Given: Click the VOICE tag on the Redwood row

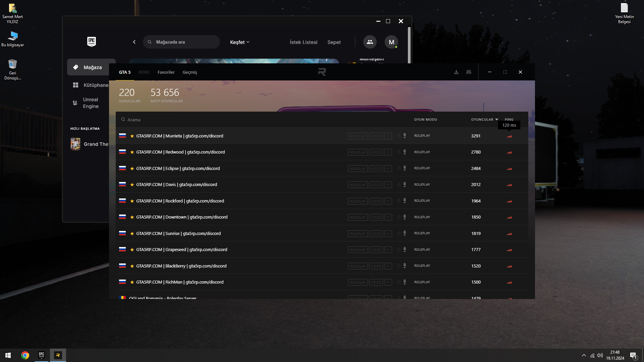Looking at the screenshot, I should (x=376, y=153).
